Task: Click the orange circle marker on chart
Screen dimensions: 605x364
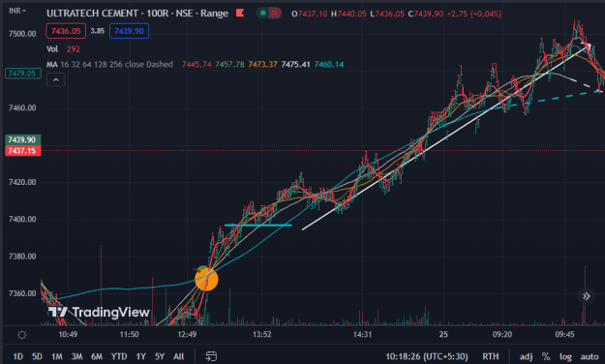Action: (206, 279)
